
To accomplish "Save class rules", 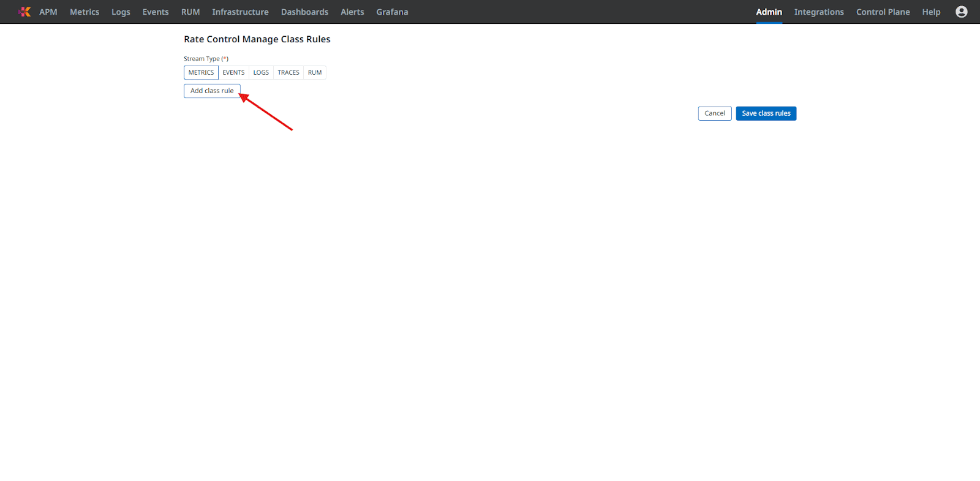I will (766, 113).
